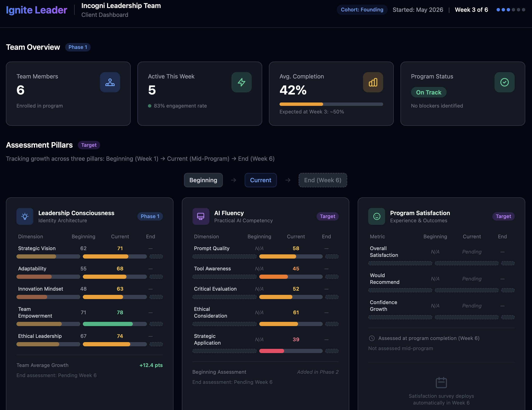Image resolution: width=532 pixels, height=410 pixels.
Task: Click the lightbulb icon for Leadership Consciousness
Action: click(25, 216)
